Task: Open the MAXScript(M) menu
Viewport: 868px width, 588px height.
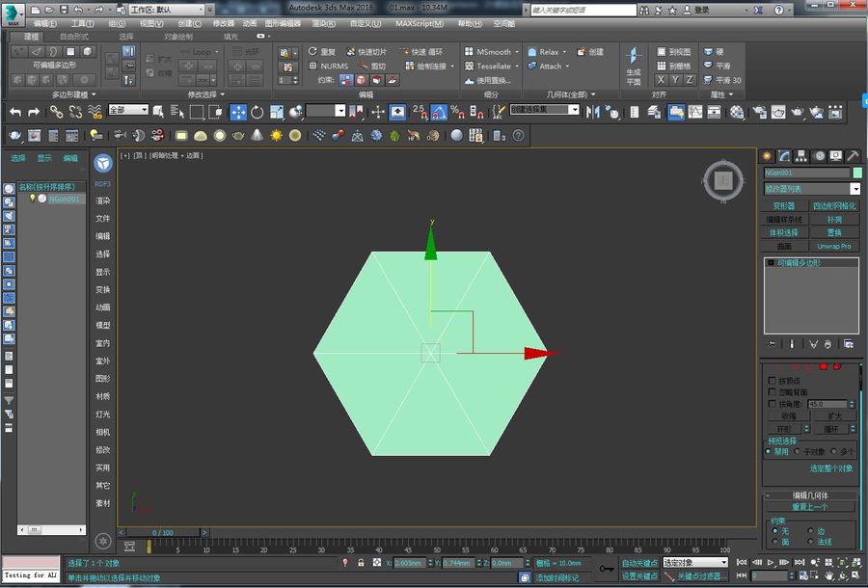Action: tap(420, 24)
